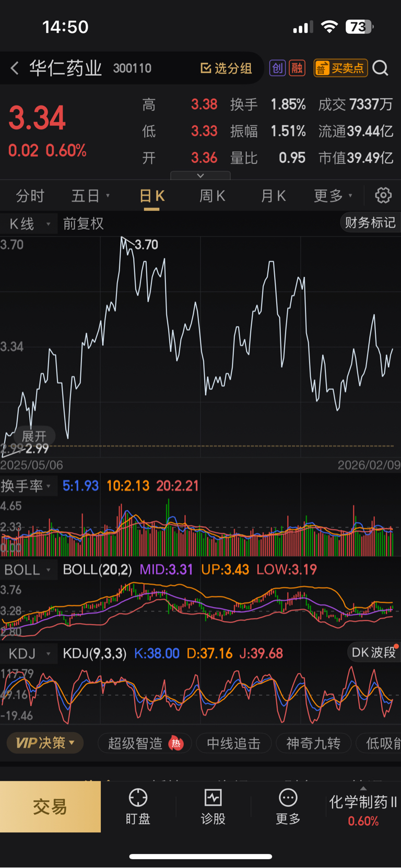Open the K线 chart type dropdown

coord(29,224)
